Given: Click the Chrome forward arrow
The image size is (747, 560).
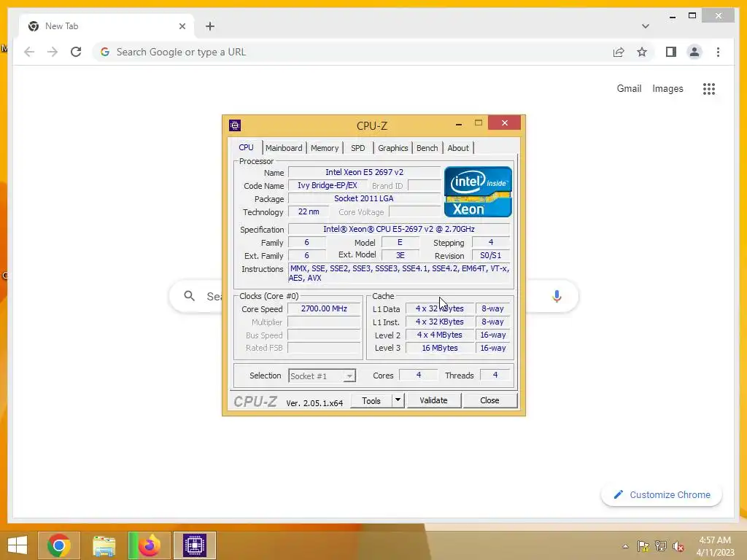Looking at the screenshot, I should [x=53, y=52].
